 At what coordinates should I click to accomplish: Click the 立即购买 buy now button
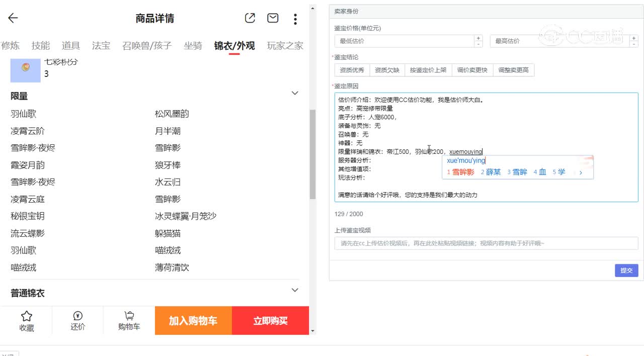(x=270, y=320)
